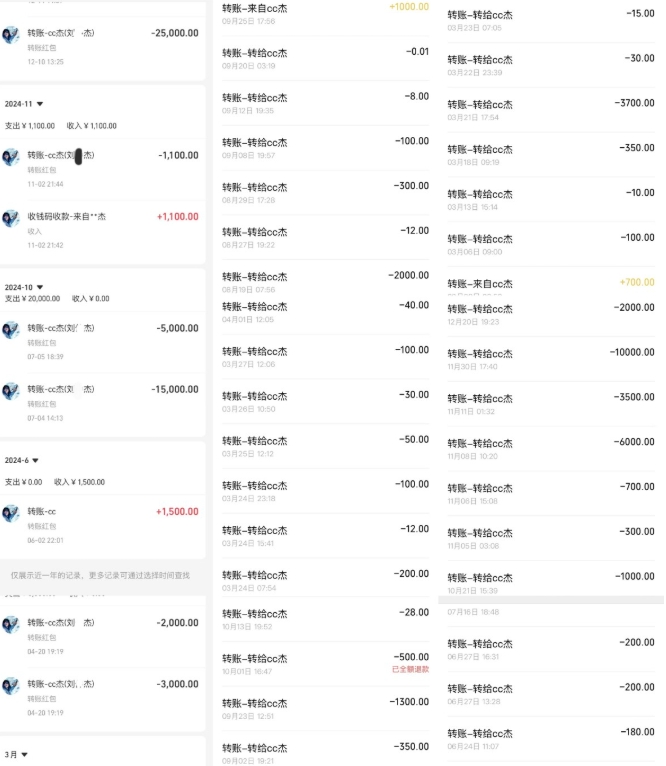666x766 pixels.
Task: Open the 2024-10 month selector
Action: coord(40,287)
